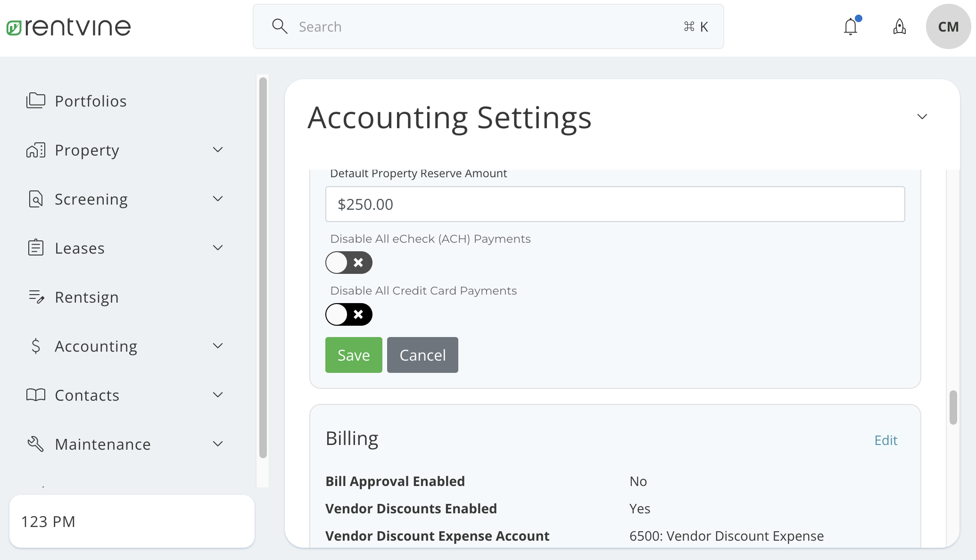This screenshot has width=976, height=560.
Task: Click the notification bell icon
Action: click(851, 27)
